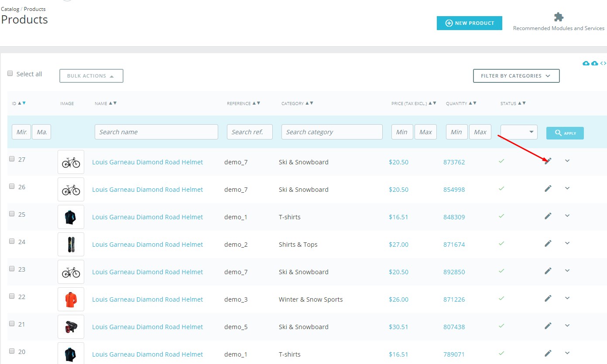The image size is (607, 364).
Task: Click the code brackets SQL query icon
Action: click(603, 64)
